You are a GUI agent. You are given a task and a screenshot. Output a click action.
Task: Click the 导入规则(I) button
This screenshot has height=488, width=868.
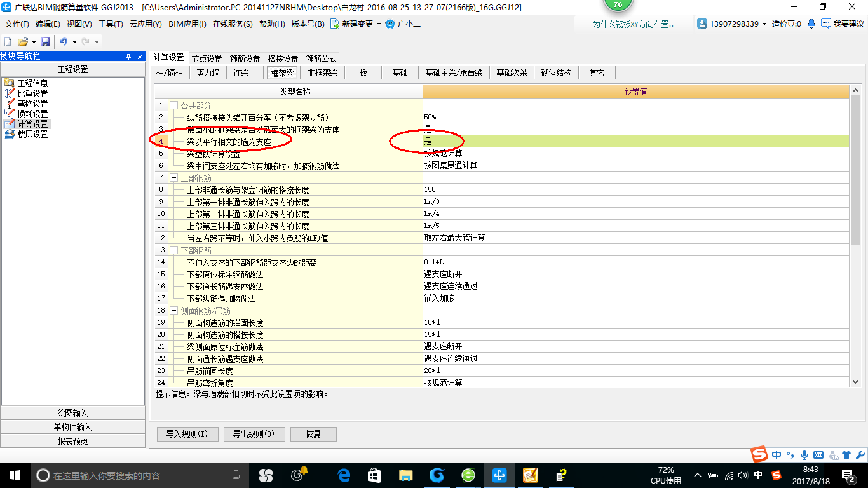tap(187, 434)
